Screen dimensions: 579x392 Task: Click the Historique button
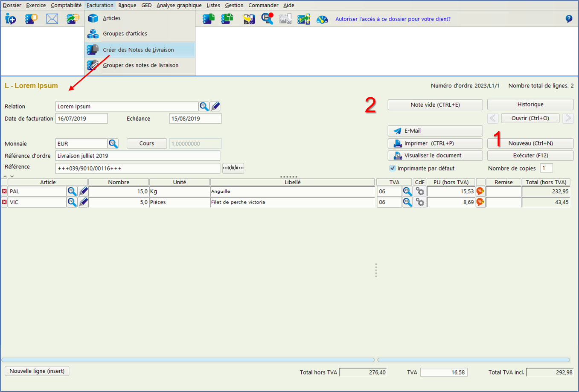530,105
